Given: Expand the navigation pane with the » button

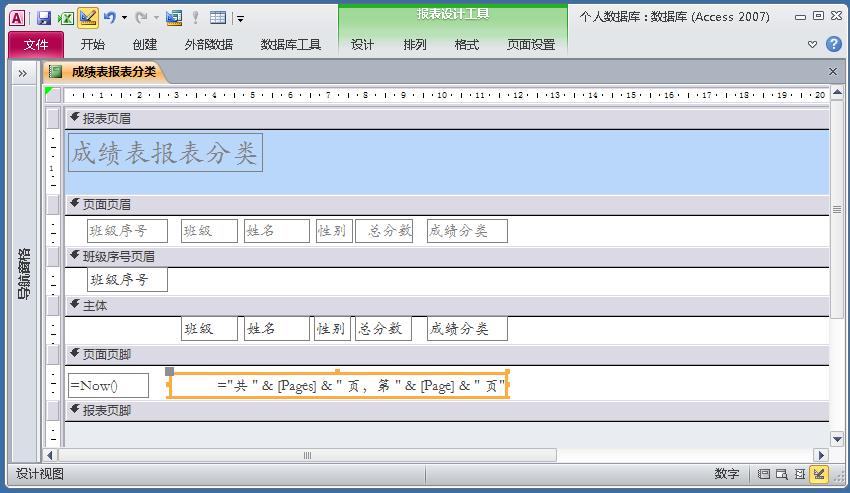Looking at the screenshot, I should coord(23,73).
